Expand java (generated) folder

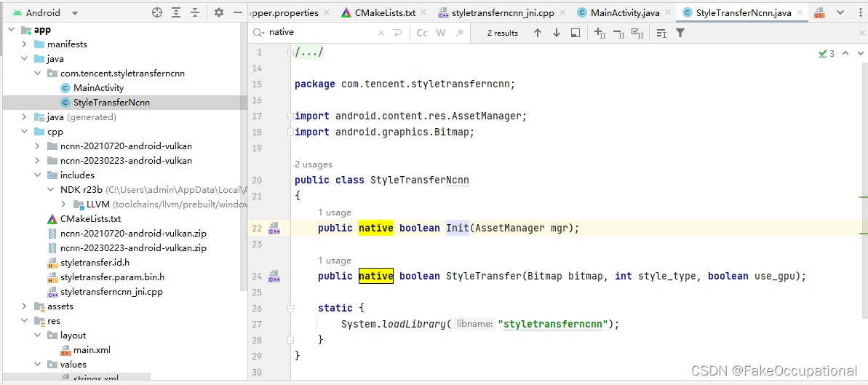24,117
